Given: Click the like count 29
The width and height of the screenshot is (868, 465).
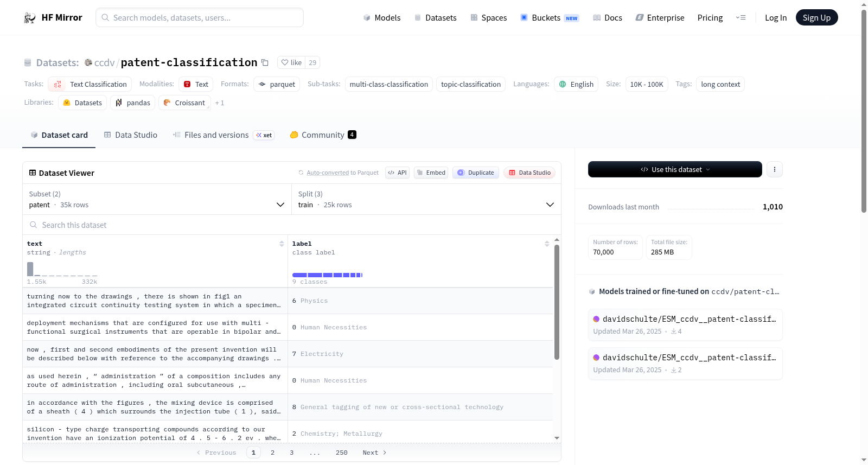Looking at the screenshot, I should 312,62.
